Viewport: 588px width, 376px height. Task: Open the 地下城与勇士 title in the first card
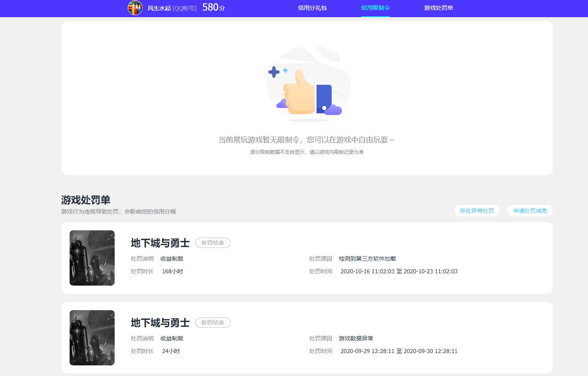coord(159,243)
